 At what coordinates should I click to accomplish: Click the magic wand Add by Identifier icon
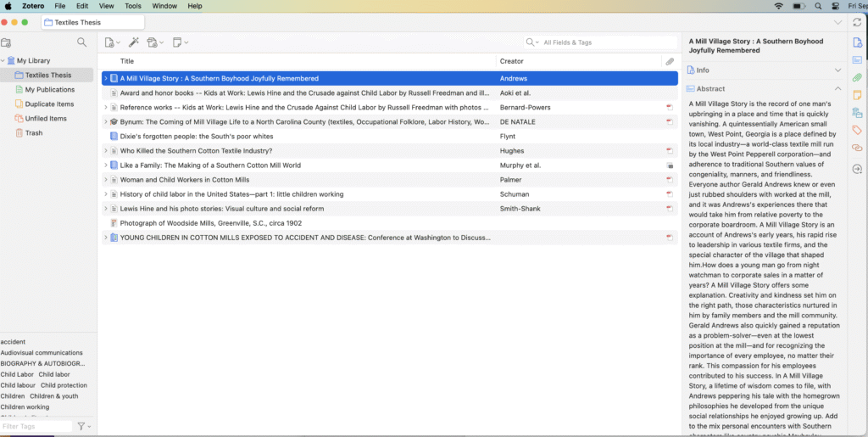(x=133, y=42)
